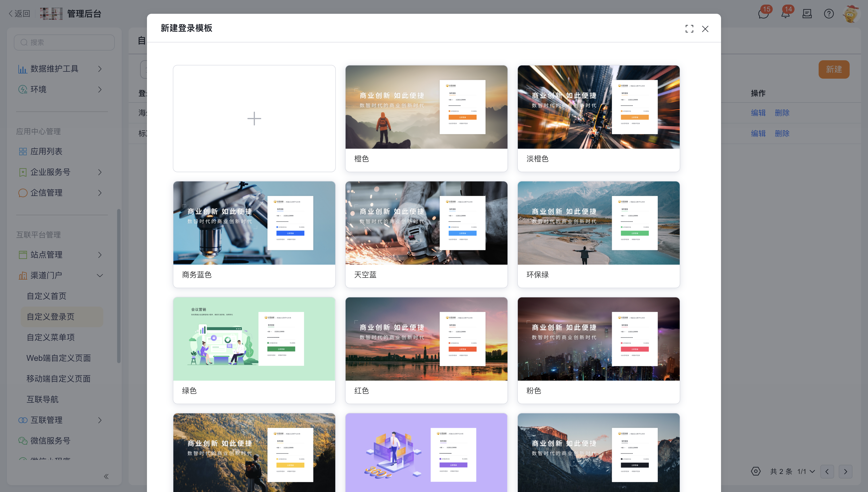Click the blank template plus card
This screenshot has height=492, width=868.
pos(254,119)
